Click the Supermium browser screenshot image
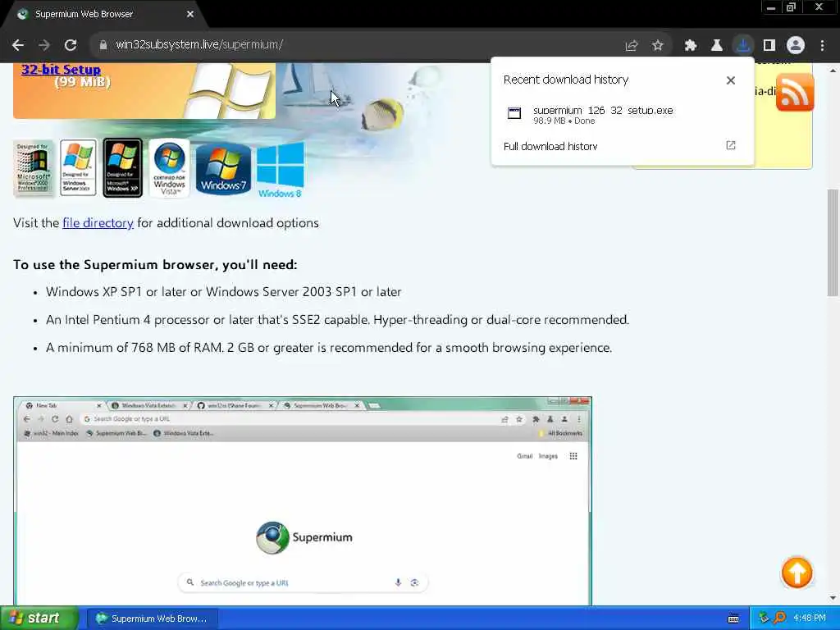The width and height of the screenshot is (840, 630). [303, 501]
